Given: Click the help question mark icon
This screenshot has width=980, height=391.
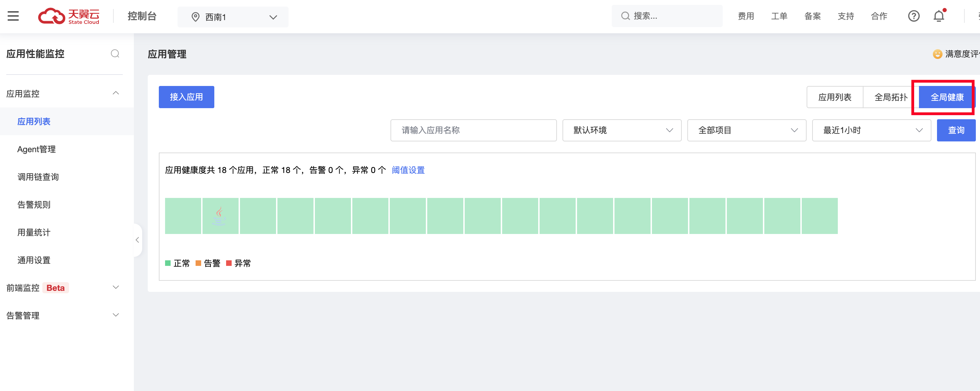Looking at the screenshot, I should [913, 16].
